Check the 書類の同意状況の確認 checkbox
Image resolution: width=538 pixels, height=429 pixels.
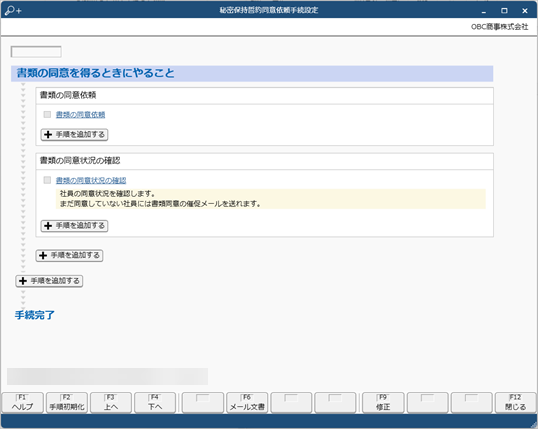click(47, 180)
